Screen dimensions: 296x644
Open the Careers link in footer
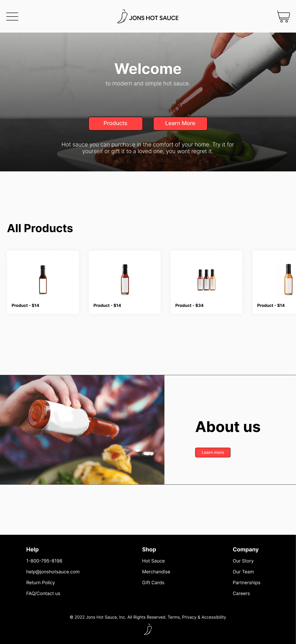click(241, 593)
